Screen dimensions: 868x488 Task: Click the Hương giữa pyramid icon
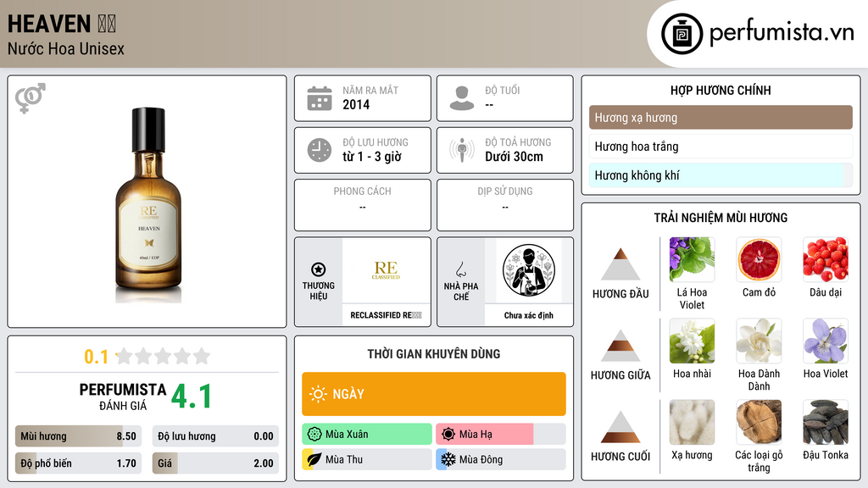tap(620, 346)
